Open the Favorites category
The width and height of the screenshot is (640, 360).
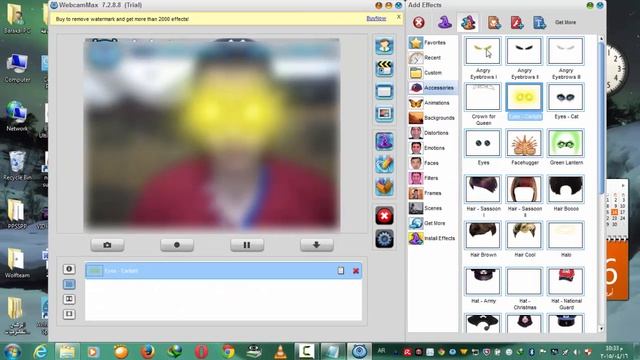(433, 42)
